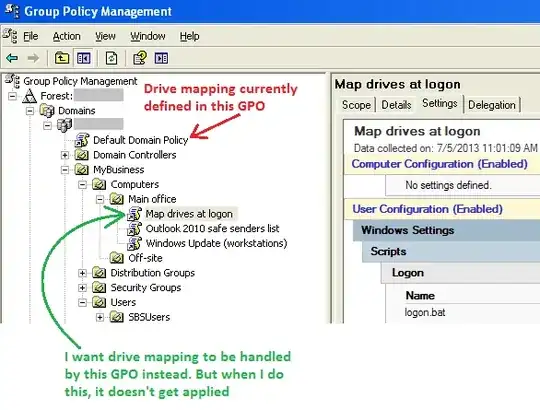Switch to the Scope tab
This screenshot has width=540, height=410.
tap(356, 105)
